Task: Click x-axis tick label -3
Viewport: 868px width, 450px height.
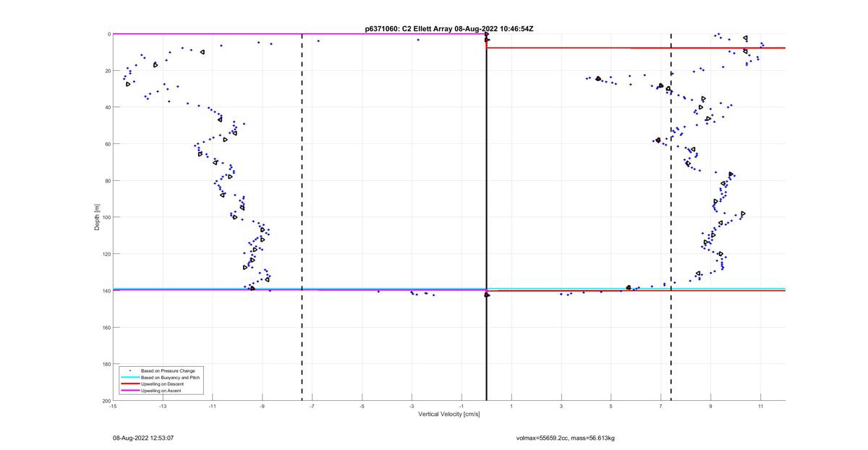Action: tap(412, 407)
